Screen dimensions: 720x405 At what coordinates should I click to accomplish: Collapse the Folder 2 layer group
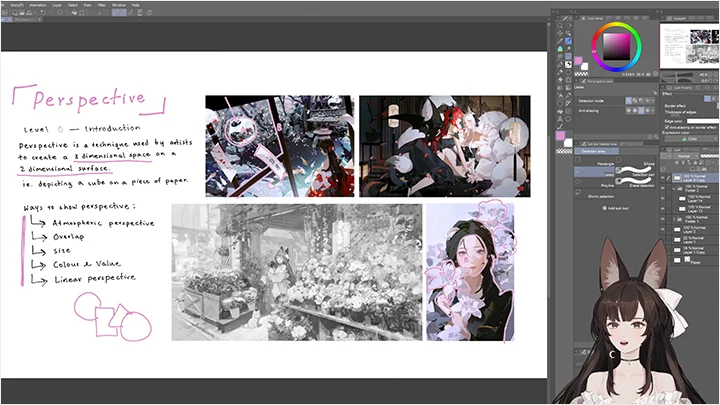pos(674,189)
